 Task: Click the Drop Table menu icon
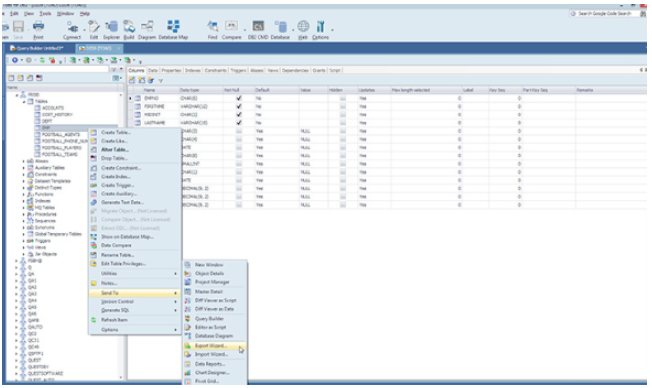[94, 158]
